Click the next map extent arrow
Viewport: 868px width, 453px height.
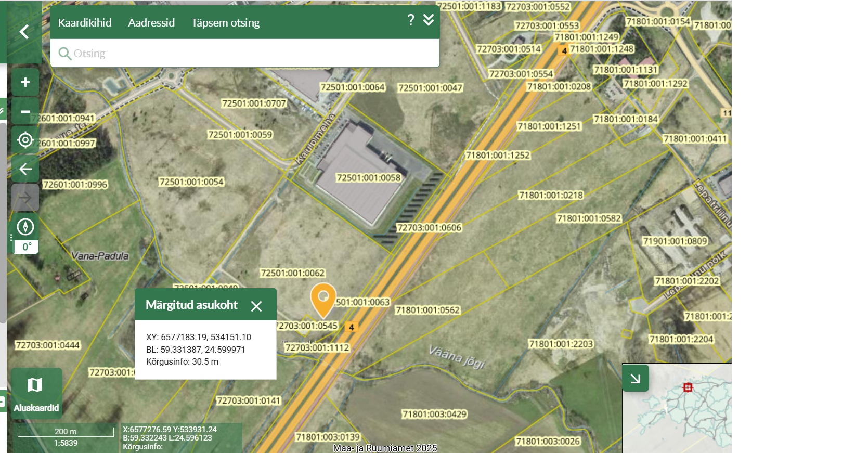click(x=25, y=198)
